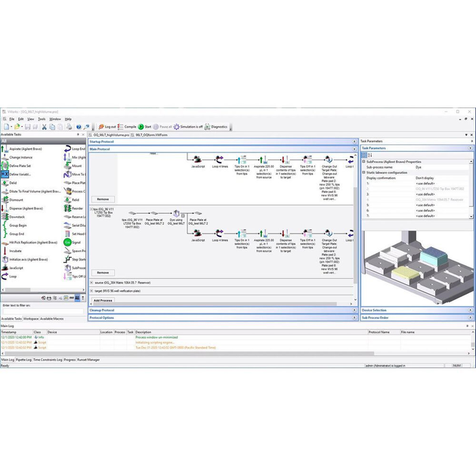Select the Define Plate Set task icon

(x=5, y=165)
